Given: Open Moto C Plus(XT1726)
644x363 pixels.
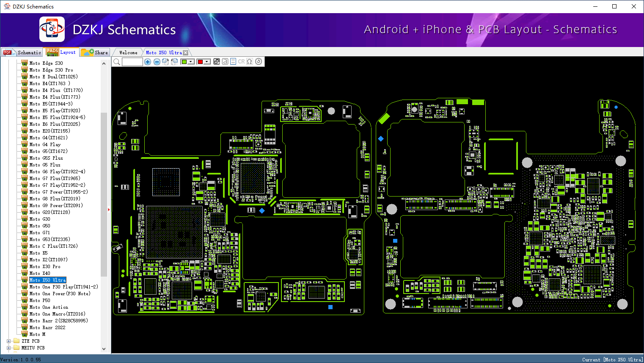Looking at the screenshot, I should point(54,246).
